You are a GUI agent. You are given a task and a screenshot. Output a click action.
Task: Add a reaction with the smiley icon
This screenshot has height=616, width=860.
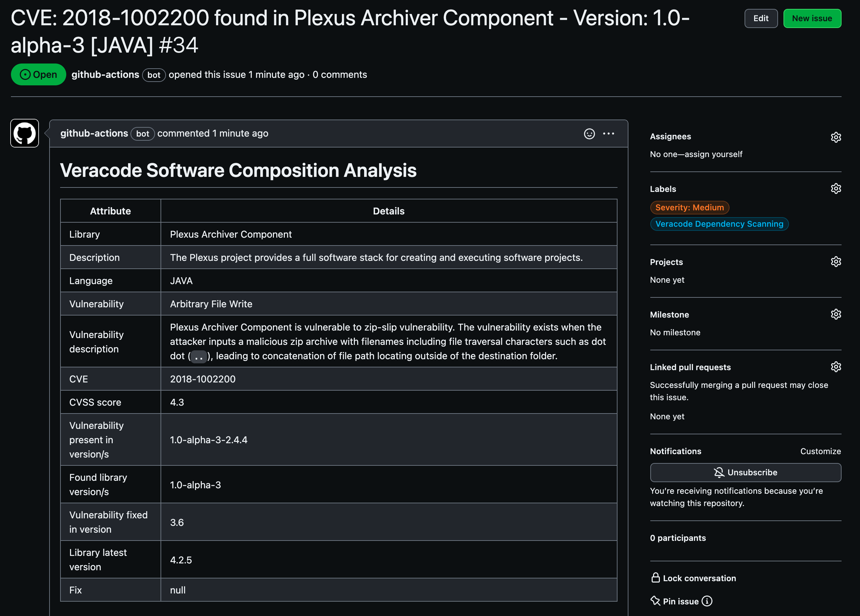[x=589, y=134]
